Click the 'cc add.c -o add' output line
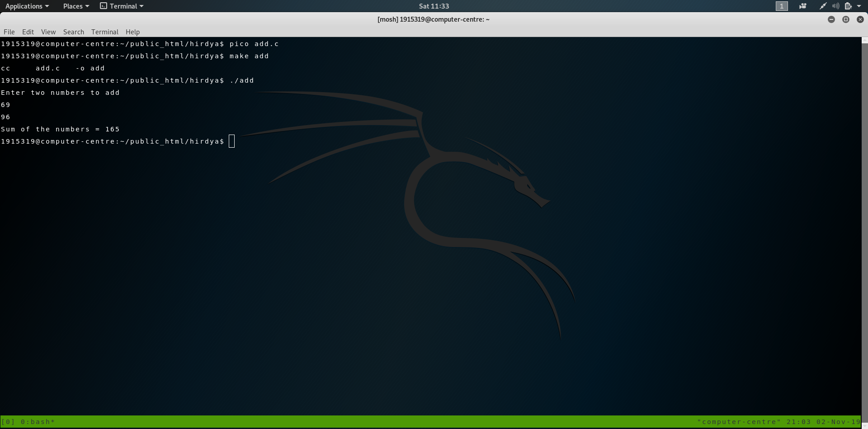This screenshot has width=868, height=429. (53, 68)
